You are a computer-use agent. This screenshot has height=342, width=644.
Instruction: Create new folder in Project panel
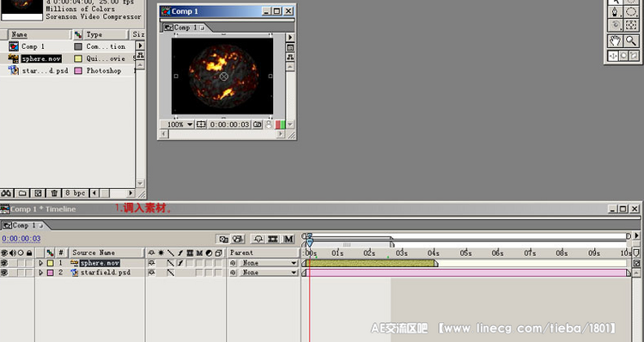pyautogui.click(x=22, y=192)
